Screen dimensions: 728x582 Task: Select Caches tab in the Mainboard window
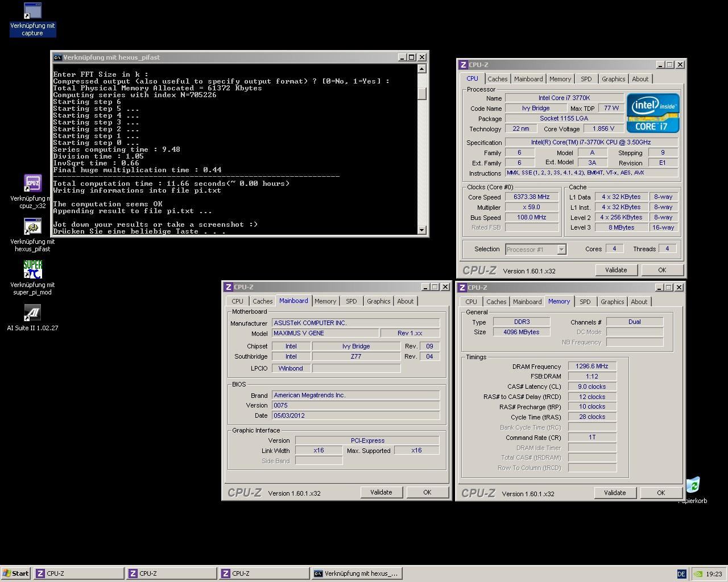262,301
